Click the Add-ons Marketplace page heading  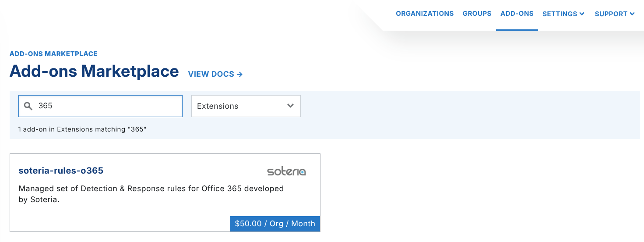pyautogui.click(x=94, y=71)
